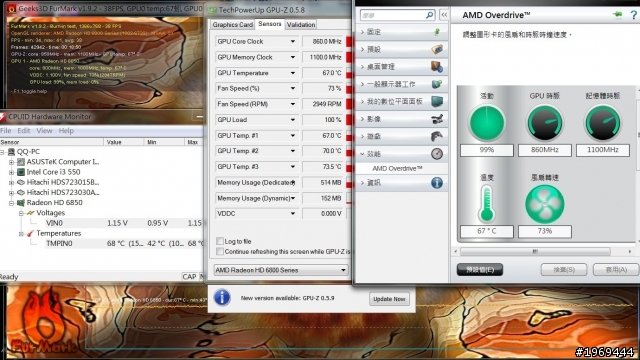Viewport: 640px width, 360px height.
Task: Open the Validation tab in GPU-Z
Action: [x=301, y=24]
